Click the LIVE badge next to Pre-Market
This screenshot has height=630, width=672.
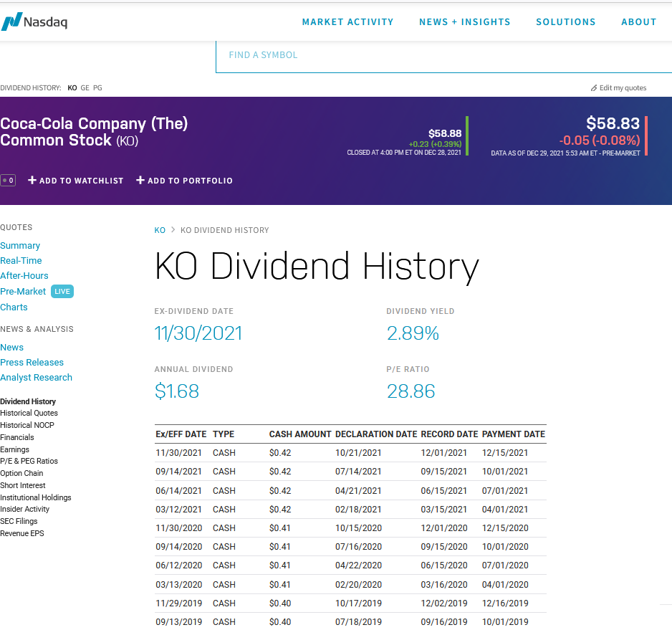[62, 292]
